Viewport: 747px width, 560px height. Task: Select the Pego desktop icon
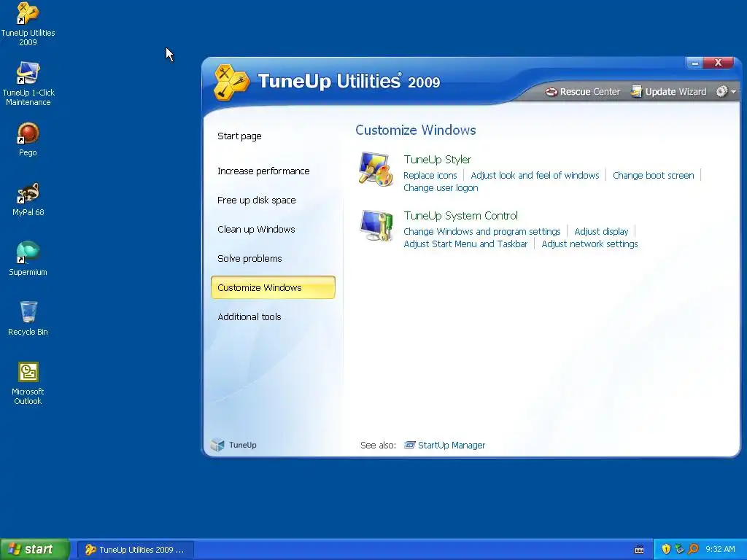pos(28,139)
